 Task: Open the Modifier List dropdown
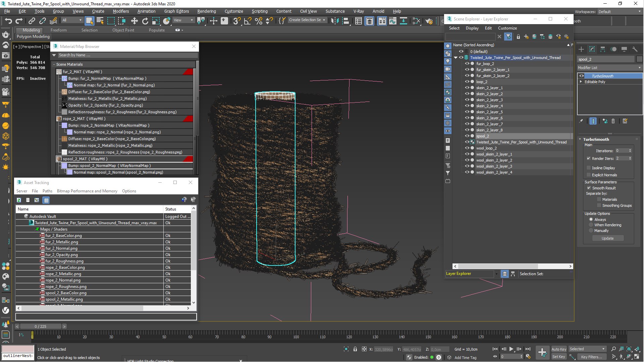tap(609, 68)
